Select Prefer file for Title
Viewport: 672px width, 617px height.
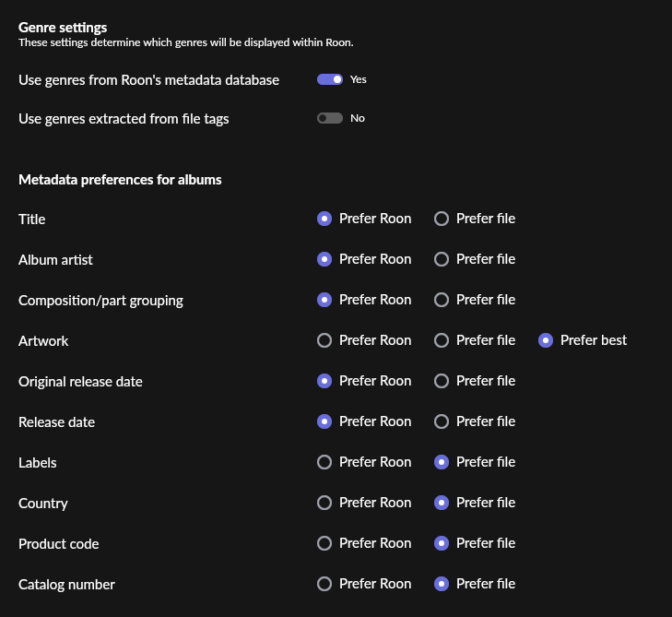click(442, 219)
